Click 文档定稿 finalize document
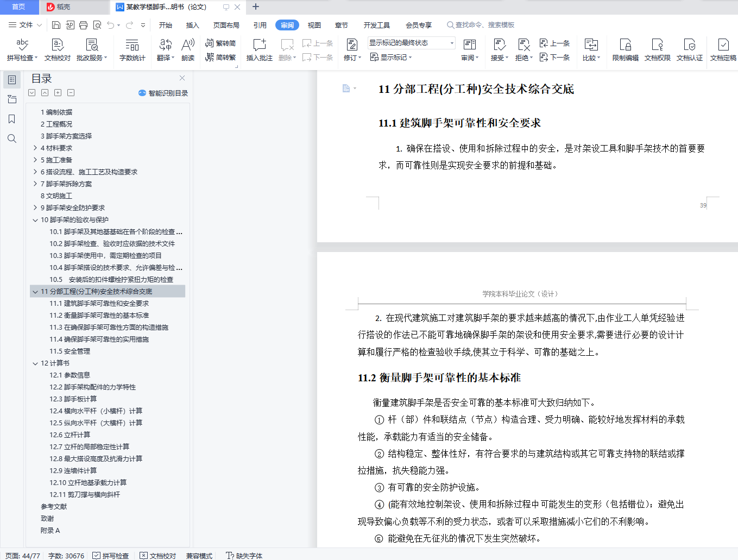The width and height of the screenshot is (738, 560). click(723, 49)
